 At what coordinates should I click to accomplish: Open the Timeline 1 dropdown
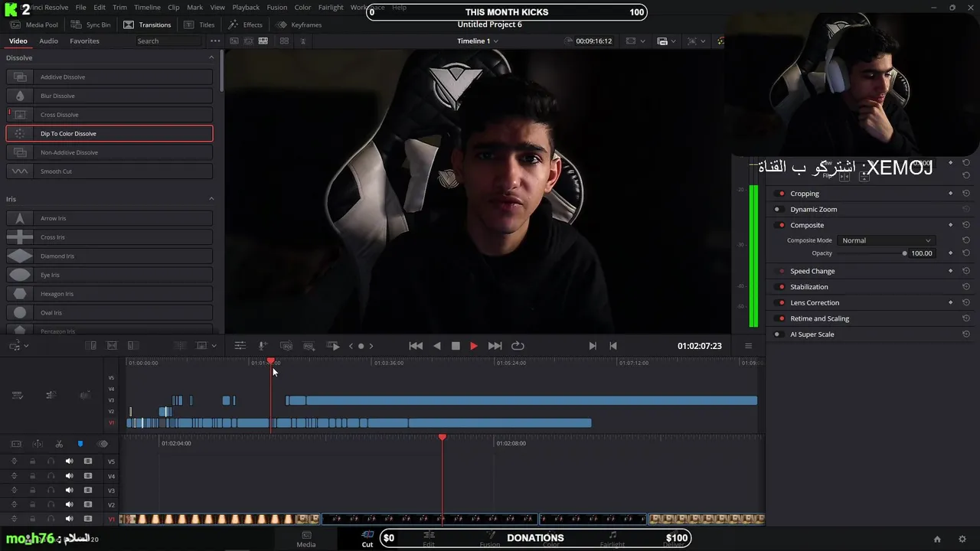477,41
